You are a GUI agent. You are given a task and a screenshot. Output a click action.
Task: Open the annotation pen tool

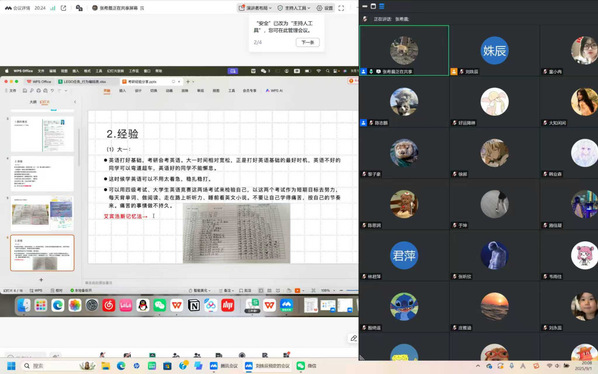point(354,338)
